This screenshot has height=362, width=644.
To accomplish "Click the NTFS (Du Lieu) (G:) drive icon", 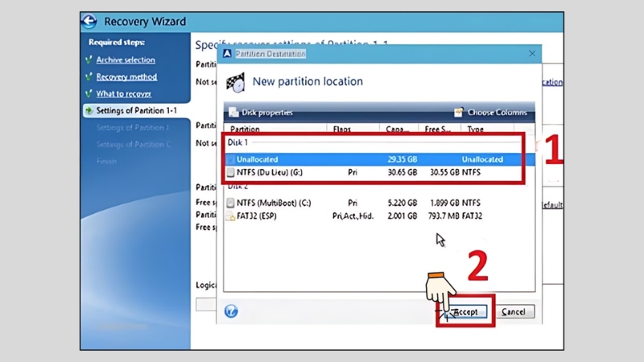I will tap(231, 172).
